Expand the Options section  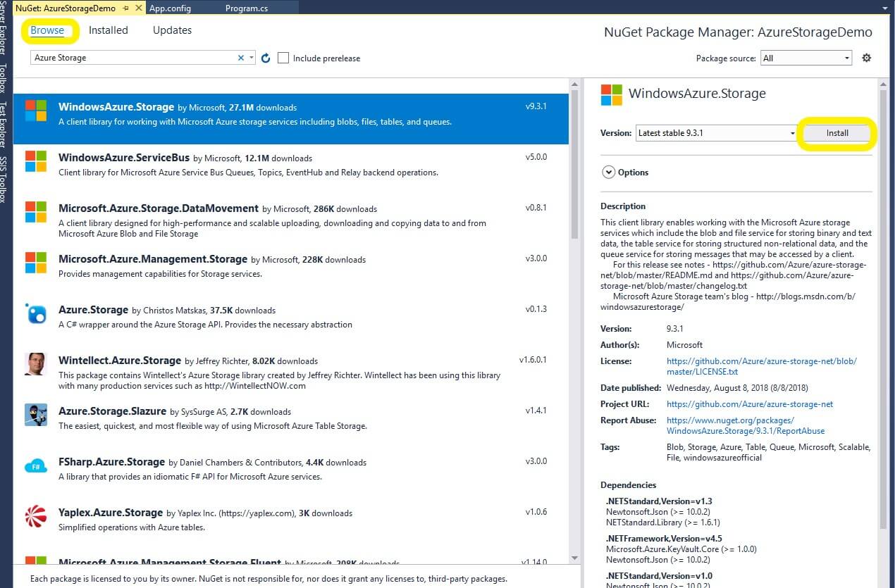(x=608, y=172)
